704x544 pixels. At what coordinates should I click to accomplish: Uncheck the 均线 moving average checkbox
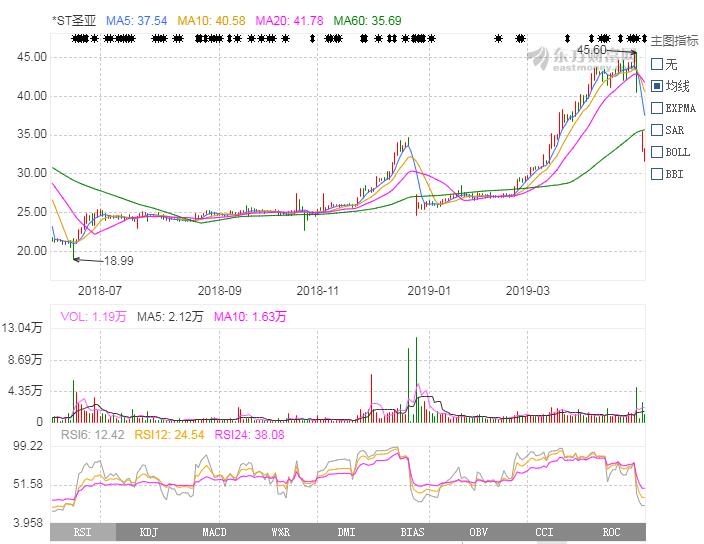(657, 86)
